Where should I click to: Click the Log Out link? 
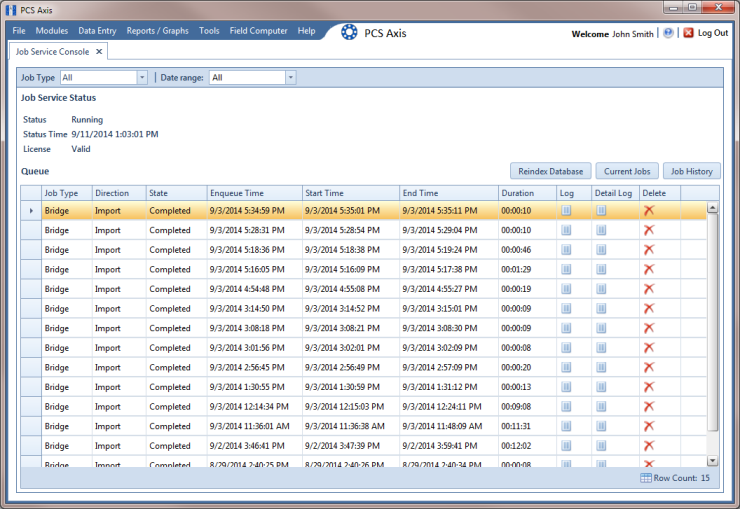pos(713,33)
